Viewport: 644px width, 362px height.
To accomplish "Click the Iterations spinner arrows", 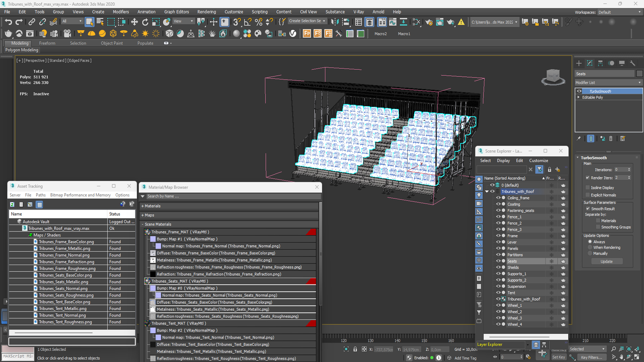I will (629, 170).
